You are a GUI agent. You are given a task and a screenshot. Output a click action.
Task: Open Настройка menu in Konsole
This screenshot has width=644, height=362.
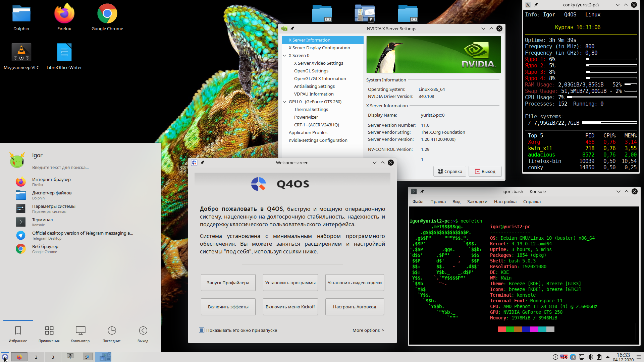[505, 201]
